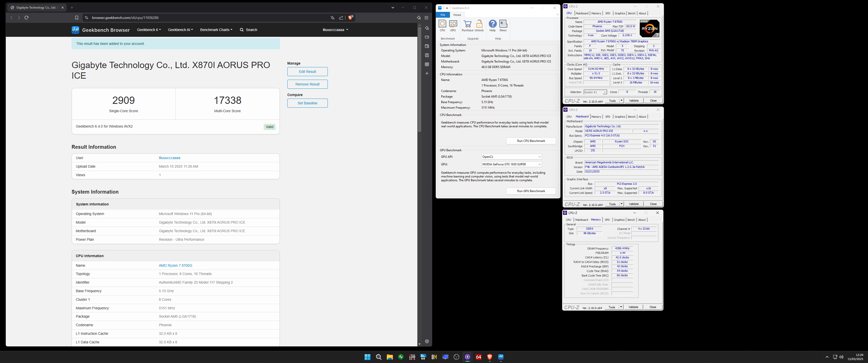This screenshot has height=363, width=868.
Task: Click the address bar URL field
Action: (209, 18)
